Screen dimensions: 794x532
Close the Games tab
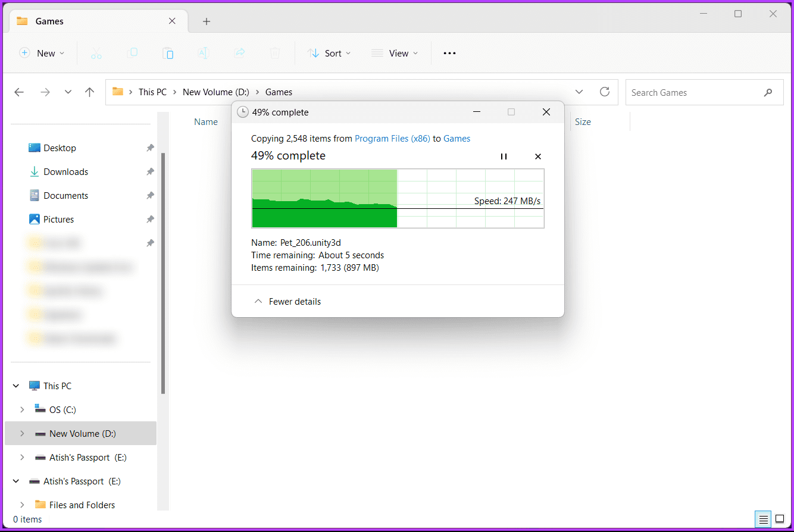click(x=172, y=21)
